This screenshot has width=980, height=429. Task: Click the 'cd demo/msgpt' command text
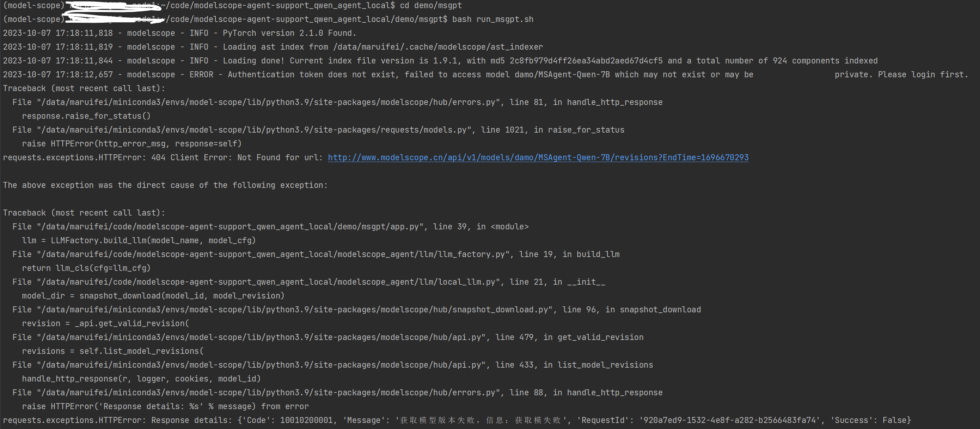tap(431, 5)
